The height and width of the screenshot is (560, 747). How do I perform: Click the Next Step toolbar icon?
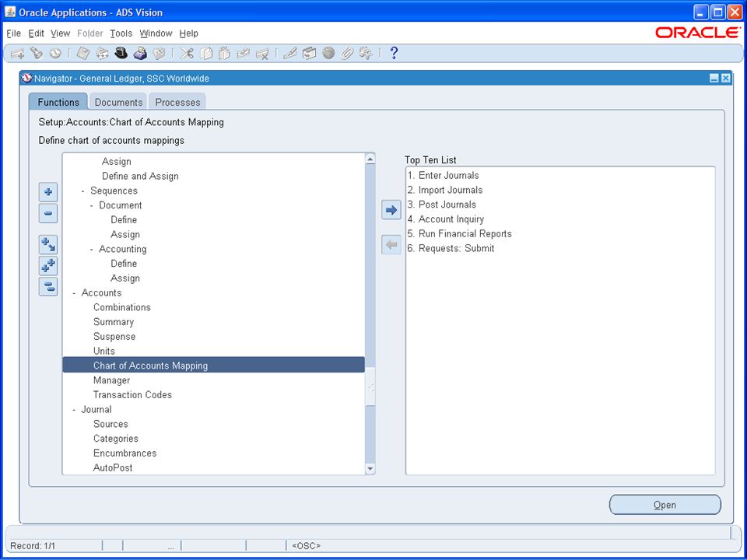(x=102, y=54)
